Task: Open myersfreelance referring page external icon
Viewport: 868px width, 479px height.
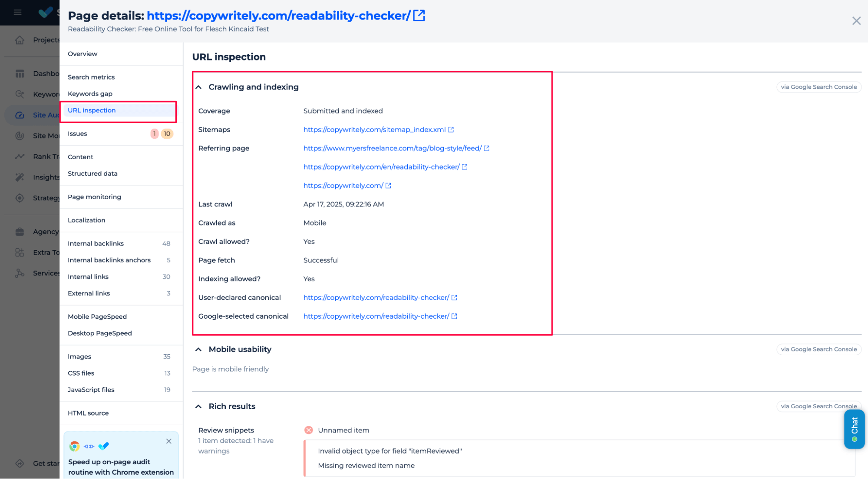Action: pyautogui.click(x=486, y=148)
